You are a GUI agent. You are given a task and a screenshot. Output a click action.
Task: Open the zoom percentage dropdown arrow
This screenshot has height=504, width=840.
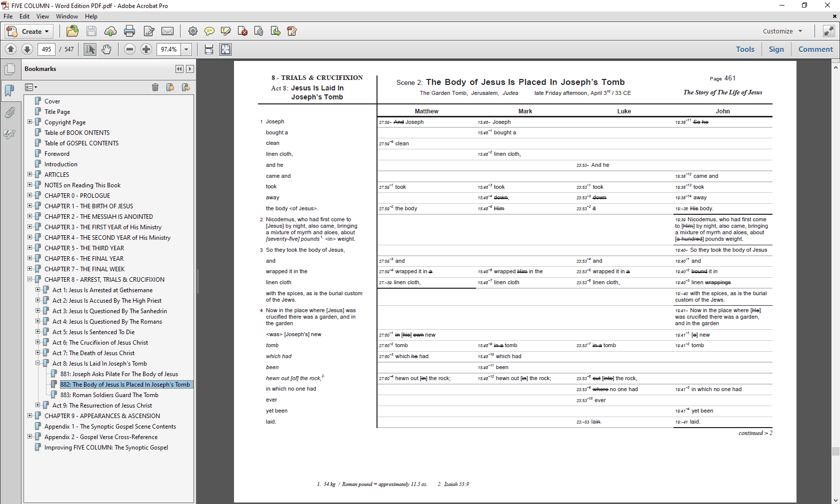tap(186, 49)
